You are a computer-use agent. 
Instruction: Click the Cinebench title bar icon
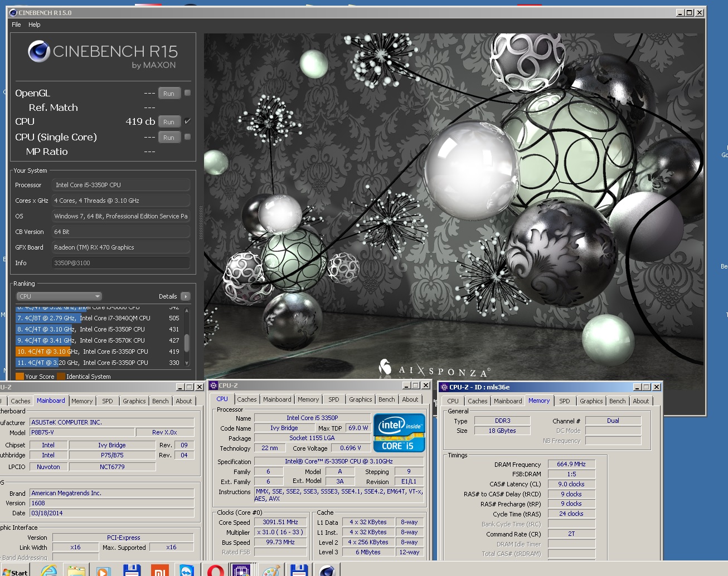(13, 12)
